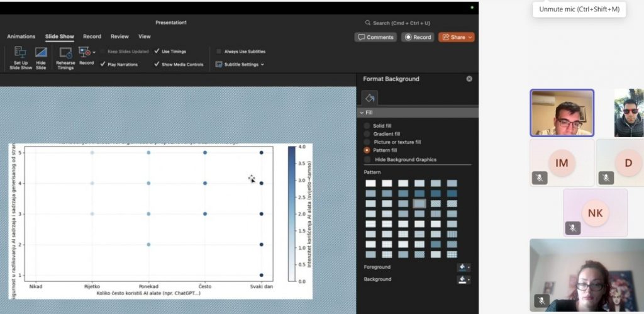
Task: Pick the first pattern swatch in grid
Action: [370, 183]
